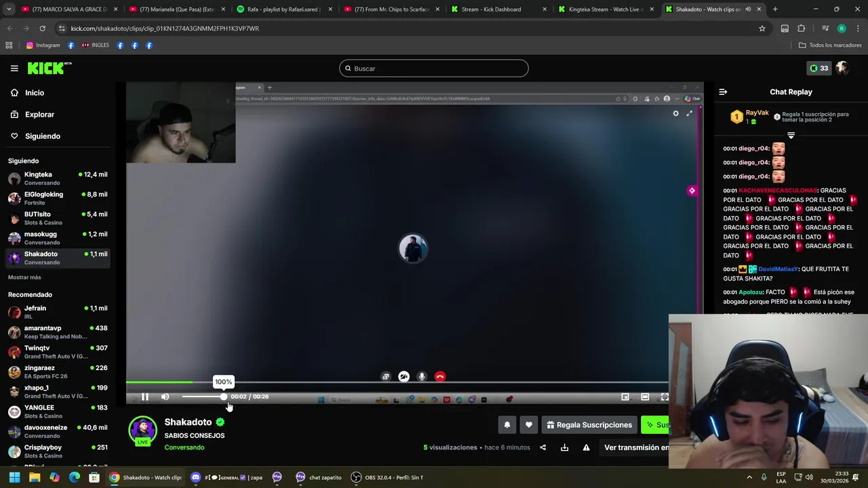Mute the tab audio icon on Shakadoto tab
The height and width of the screenshot is (488, 868).
coord(748,9)
